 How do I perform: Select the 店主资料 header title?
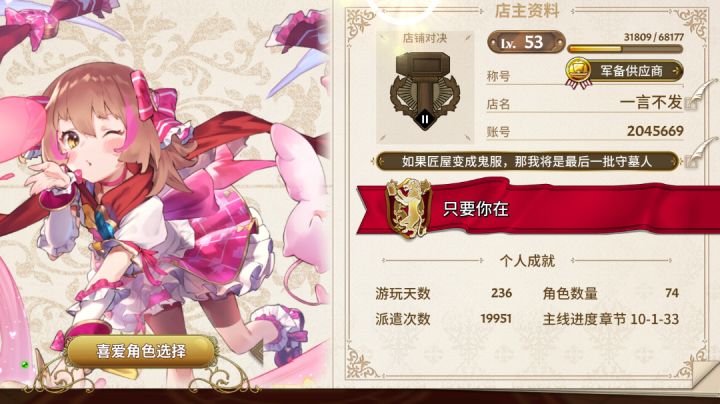tap(527, 11)
